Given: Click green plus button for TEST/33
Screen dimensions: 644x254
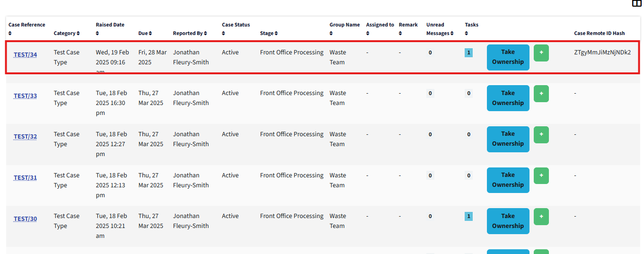Looking at the screenshot, I should [541, 94].
